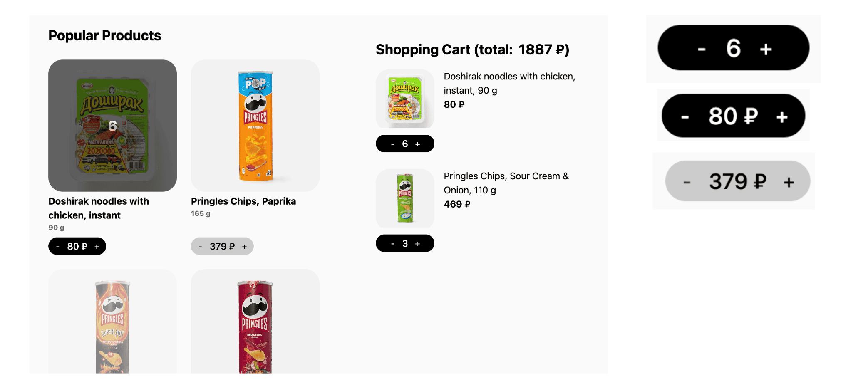Viewport: 868px width, 391px height.
Task: Click minus on large quantity 6 stepper
Action: [x=702, y=49]
